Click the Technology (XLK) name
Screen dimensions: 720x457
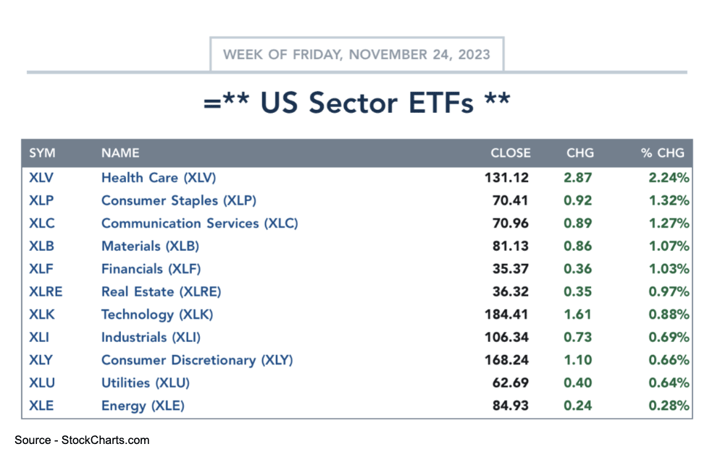point(155,315)
